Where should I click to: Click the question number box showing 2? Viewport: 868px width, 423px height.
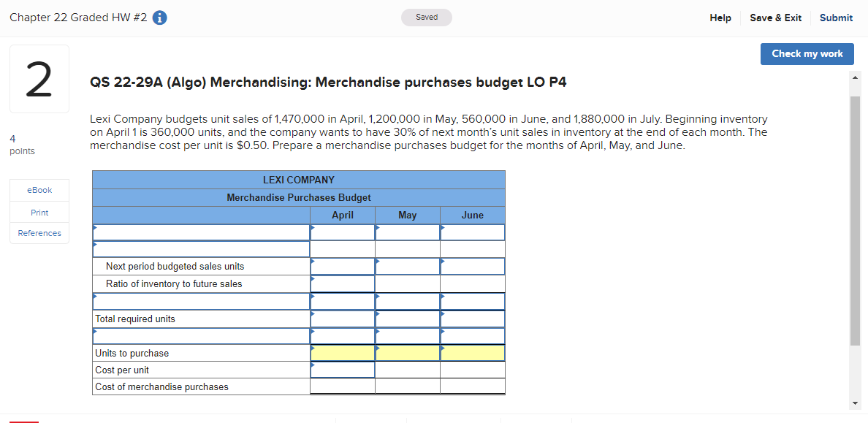[39, 78]
